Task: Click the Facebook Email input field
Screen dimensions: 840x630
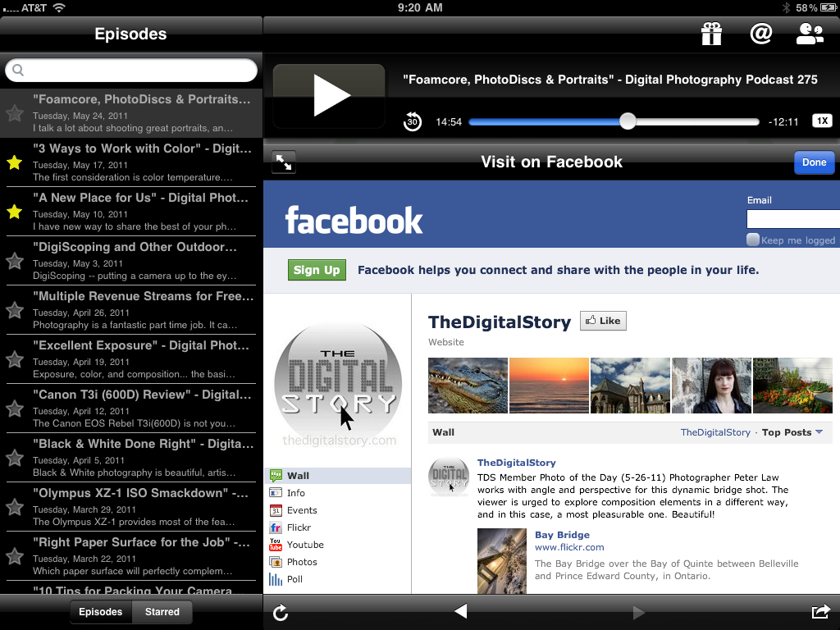Action: (793, 219)
